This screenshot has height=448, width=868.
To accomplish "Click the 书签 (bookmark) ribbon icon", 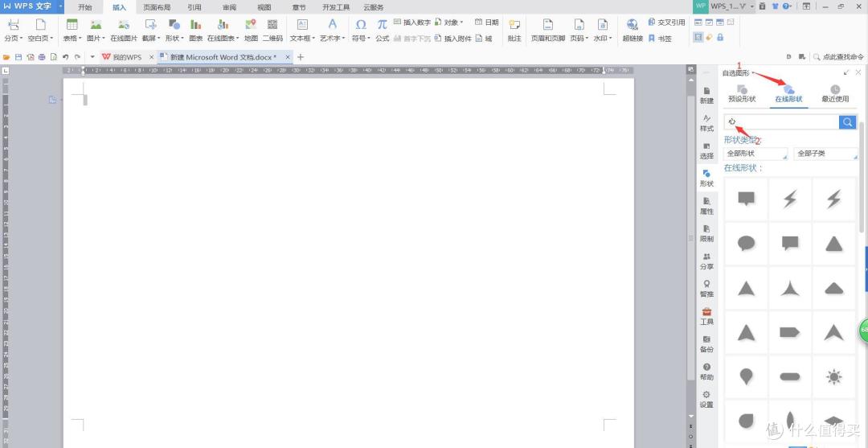I will coord(660,39).
